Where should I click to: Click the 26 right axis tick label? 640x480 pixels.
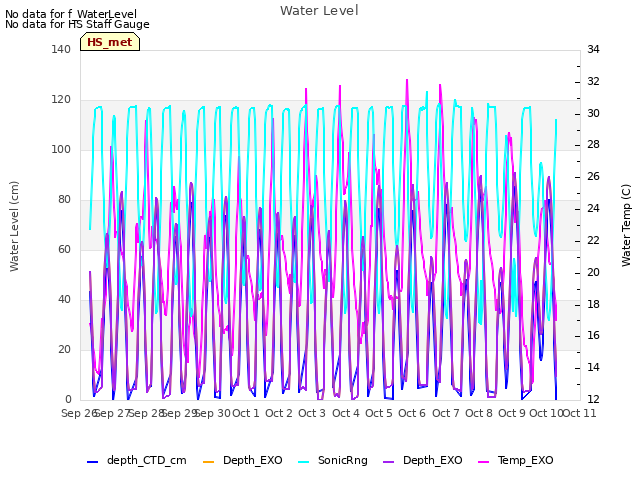pyautogui.click(x=593, y=176)
